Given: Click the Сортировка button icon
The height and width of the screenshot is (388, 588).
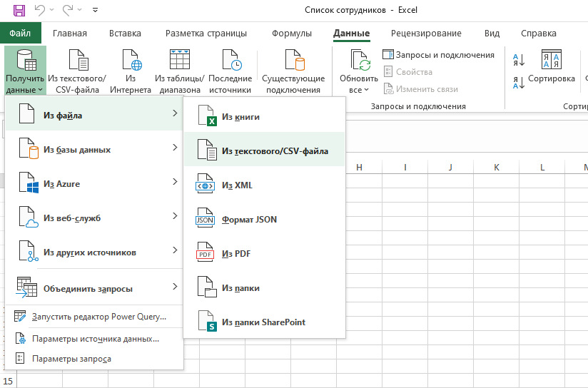Looking at the screenshot, I should pos(551,59).
